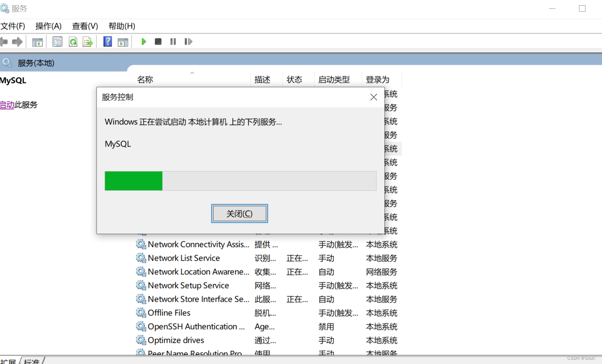The image size is (602, 364).
Task: Select the Network Store Interface Service name
Action: tap(198, 299)
